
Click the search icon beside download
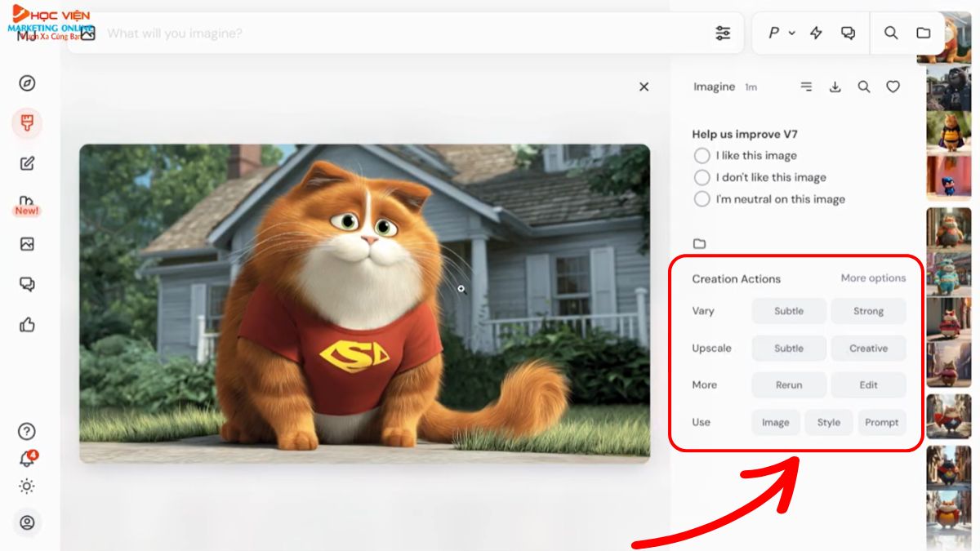point(864,87)
